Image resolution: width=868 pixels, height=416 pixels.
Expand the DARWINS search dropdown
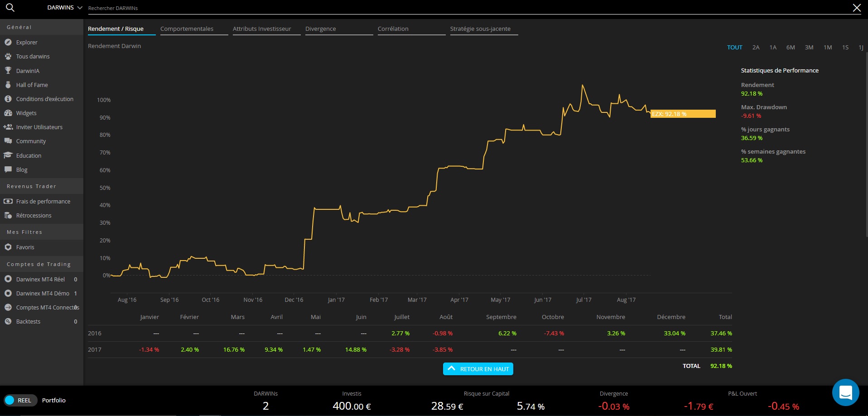pyautogui.click(x=65, y=8)
